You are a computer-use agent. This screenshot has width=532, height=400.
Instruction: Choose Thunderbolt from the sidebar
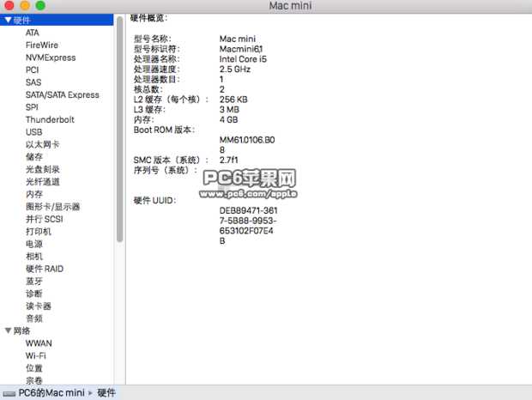click(x=49, y=119)
